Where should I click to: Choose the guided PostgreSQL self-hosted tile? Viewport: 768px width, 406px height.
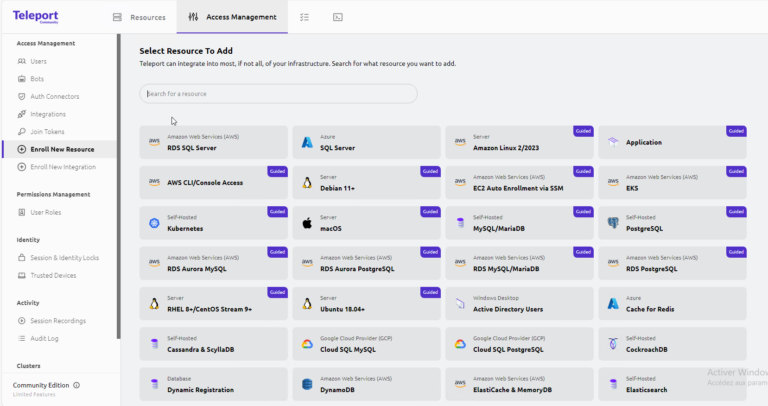coord(672,223)
